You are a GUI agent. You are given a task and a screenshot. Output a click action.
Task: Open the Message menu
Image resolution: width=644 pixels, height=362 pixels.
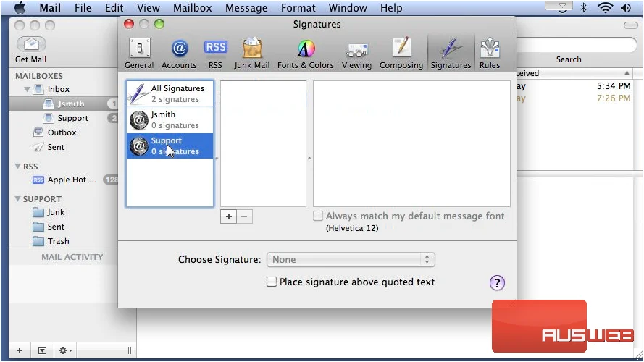246,7
